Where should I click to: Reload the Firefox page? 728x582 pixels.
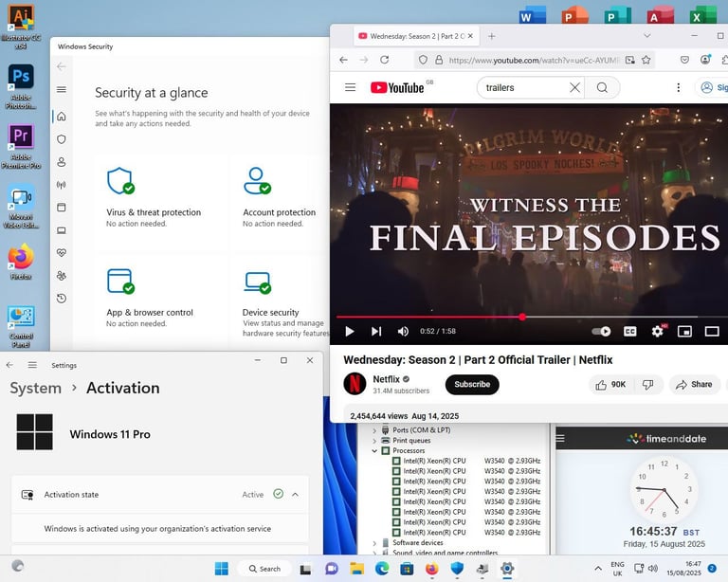tap(385, 60)
